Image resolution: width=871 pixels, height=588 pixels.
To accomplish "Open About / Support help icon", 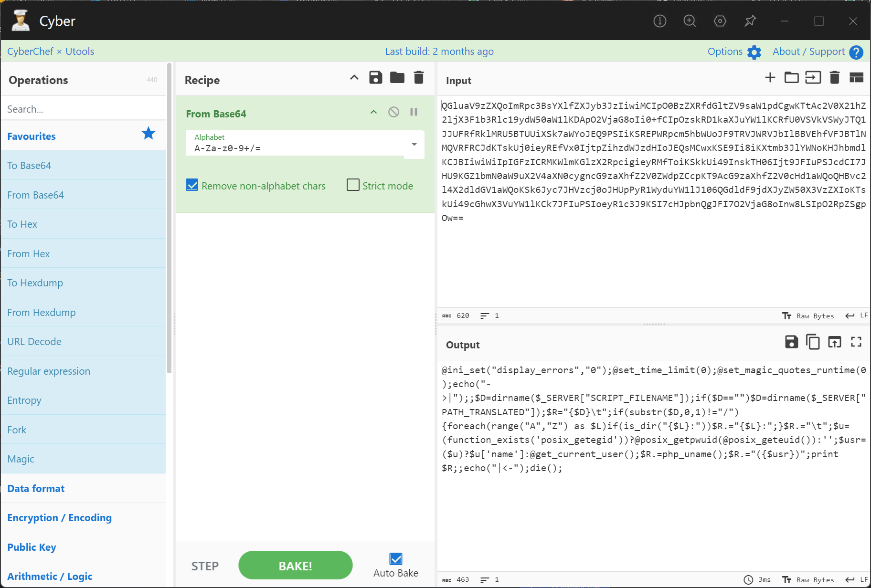I will (x=856, y=52).
